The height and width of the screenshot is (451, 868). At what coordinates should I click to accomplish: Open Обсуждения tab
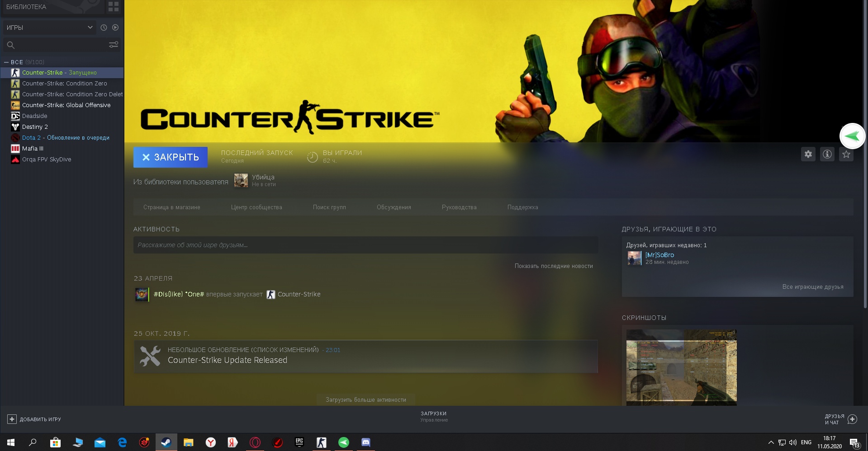394,207
